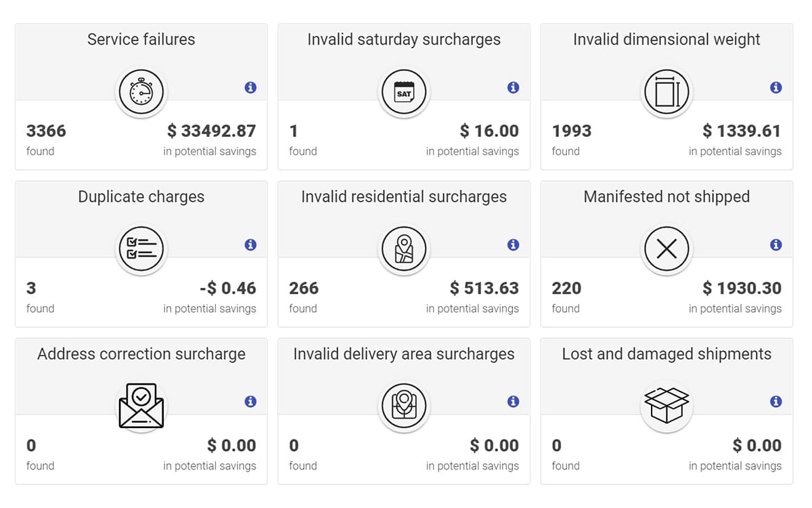
Task: Open info tooltip for Service failures
Action: (250, 87)
